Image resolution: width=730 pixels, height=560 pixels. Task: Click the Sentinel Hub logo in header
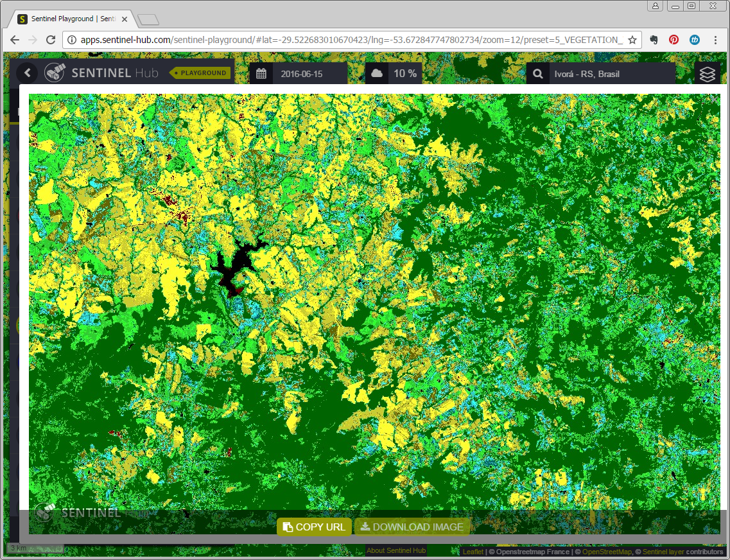tap(103, 73)
